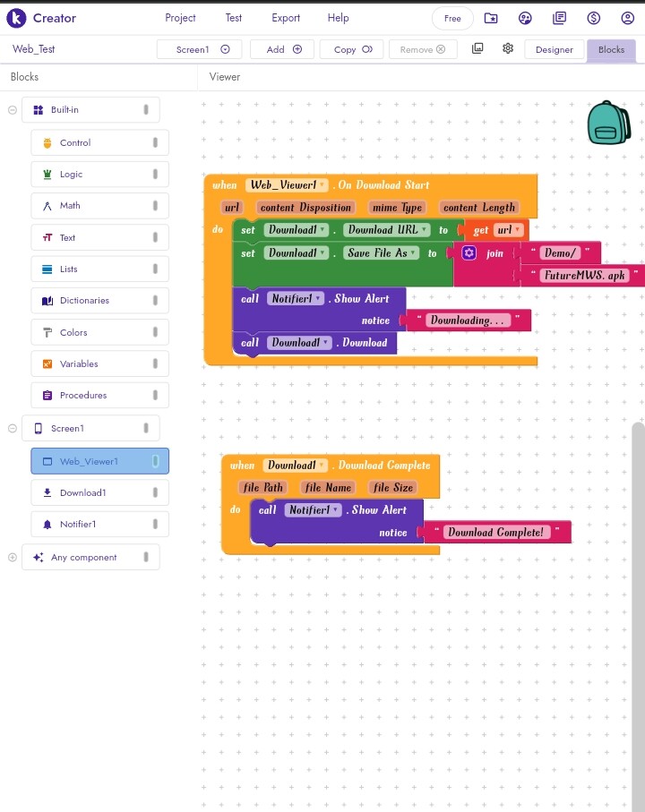Screen dimensions: 645x812
Task: Click the Procedures category clipboard icon
Action: (x=47, y=396)
